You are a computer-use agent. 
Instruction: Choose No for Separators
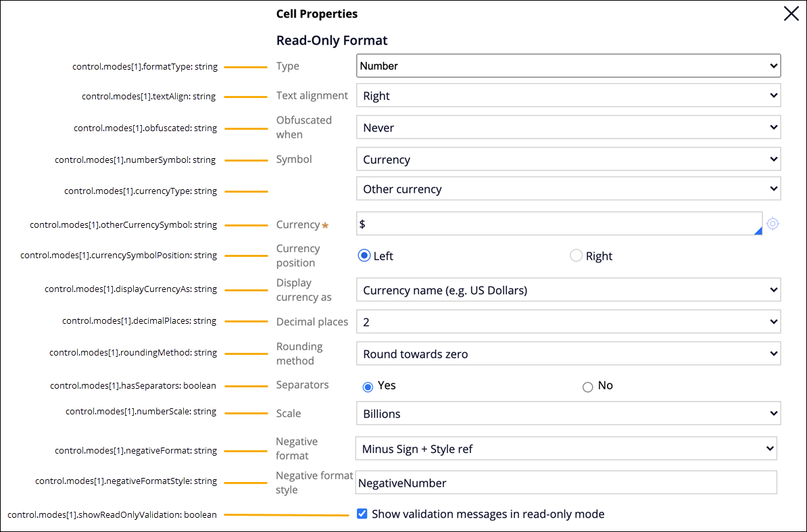click(587, 387)
